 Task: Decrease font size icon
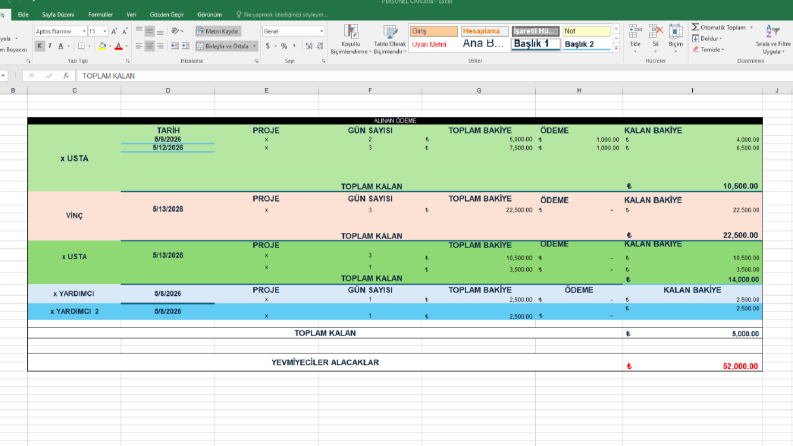click(x=125, y=31)
